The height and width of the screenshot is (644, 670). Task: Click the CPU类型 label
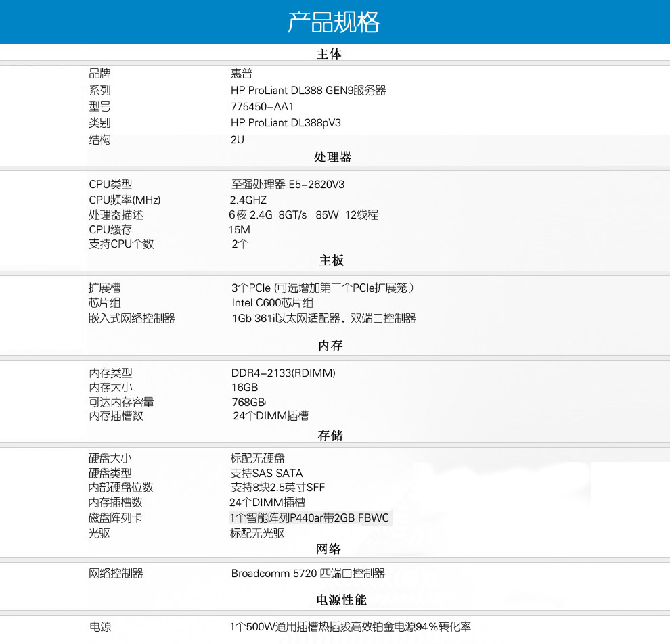point(110,185)
